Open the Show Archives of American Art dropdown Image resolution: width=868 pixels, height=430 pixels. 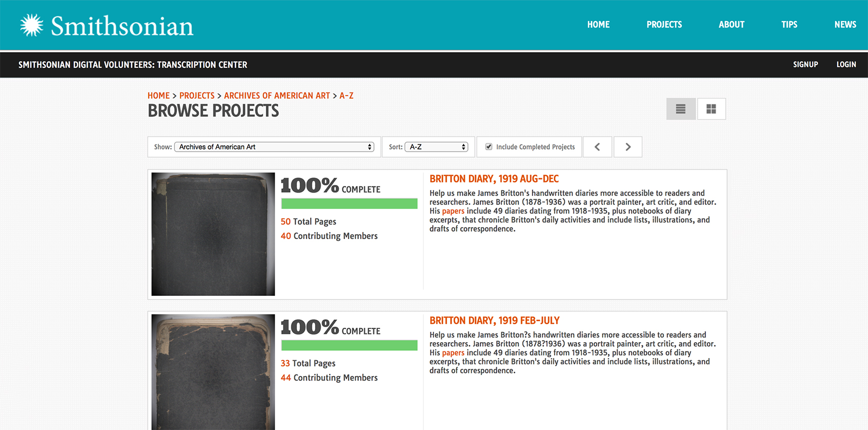click(274, 147)
